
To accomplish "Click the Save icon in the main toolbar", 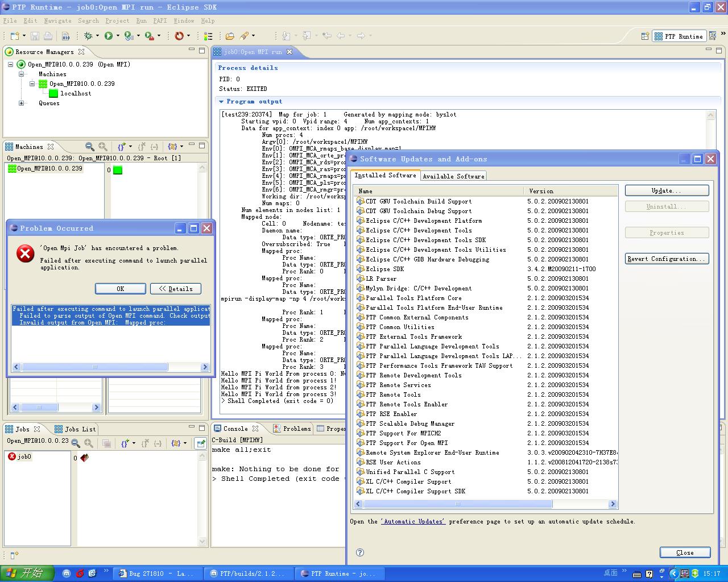I will coord(35,36).
